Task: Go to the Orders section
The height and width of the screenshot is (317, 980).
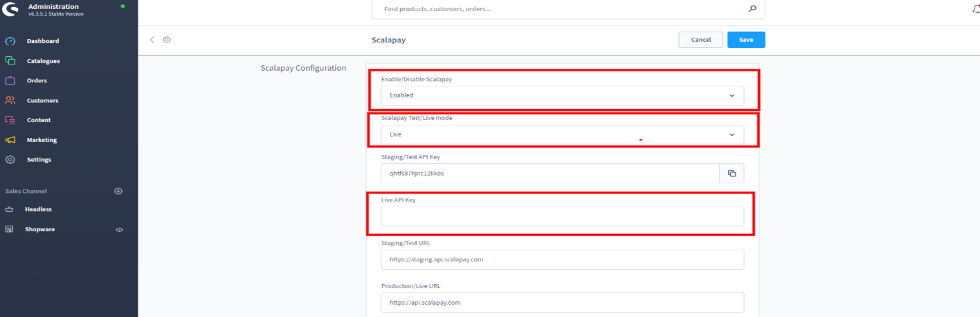Action: 37,81
